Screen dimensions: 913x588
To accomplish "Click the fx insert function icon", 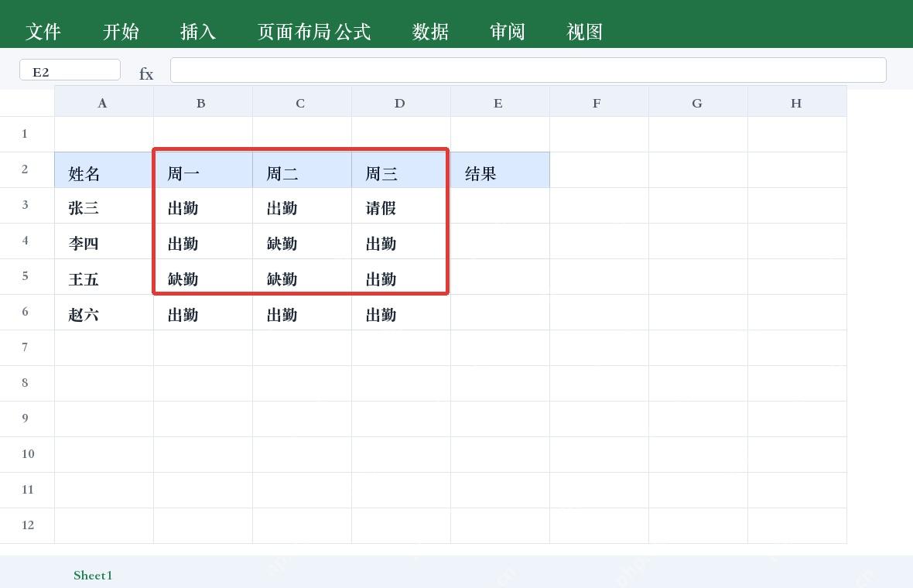I will pyautogui.click(x=146, y=74).
